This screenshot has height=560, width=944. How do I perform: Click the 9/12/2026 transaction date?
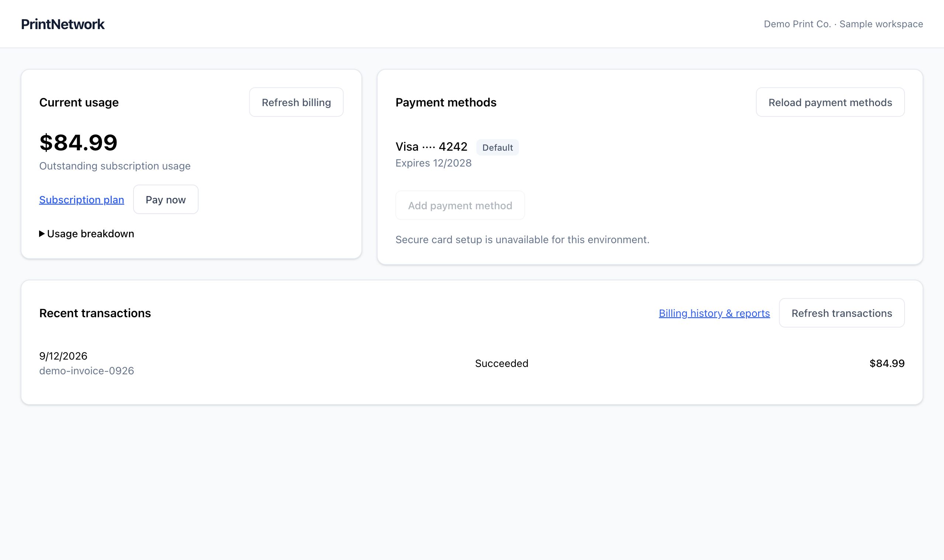pos(63,356)
